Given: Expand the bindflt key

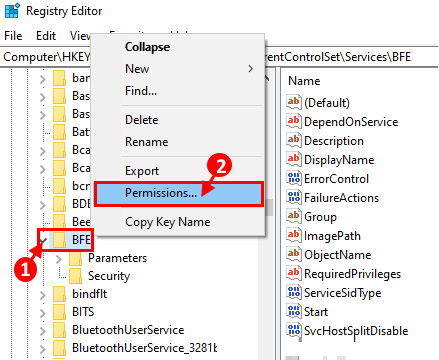Looking at the screenshot, I should (x=43, y=295).
